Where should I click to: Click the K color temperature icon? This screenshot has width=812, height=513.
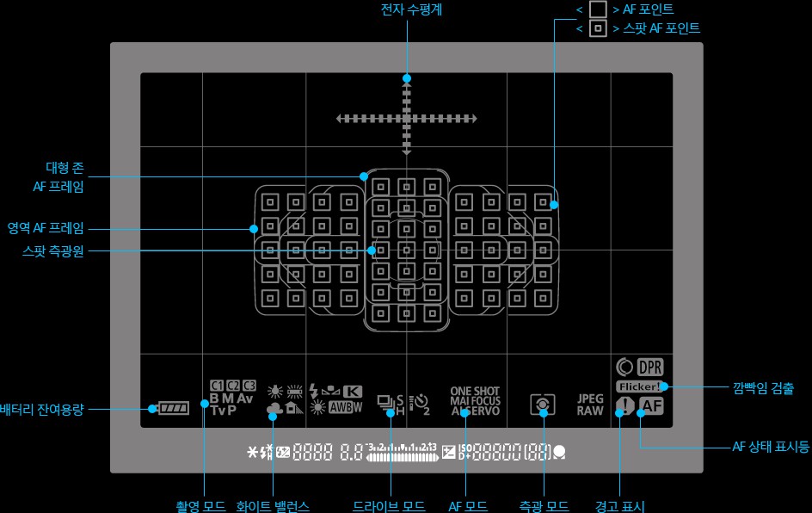point(354,390)
